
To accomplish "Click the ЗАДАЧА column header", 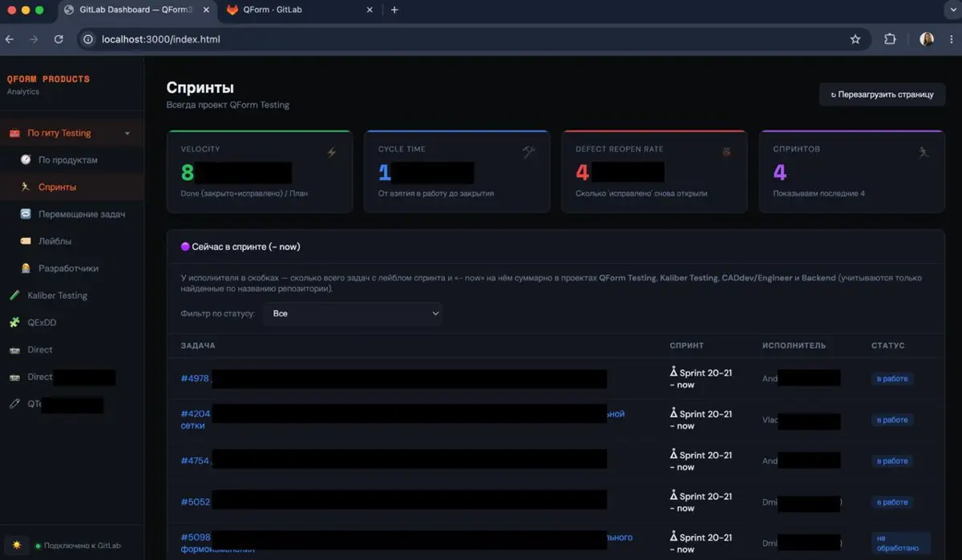I will [x=198, y=345].
